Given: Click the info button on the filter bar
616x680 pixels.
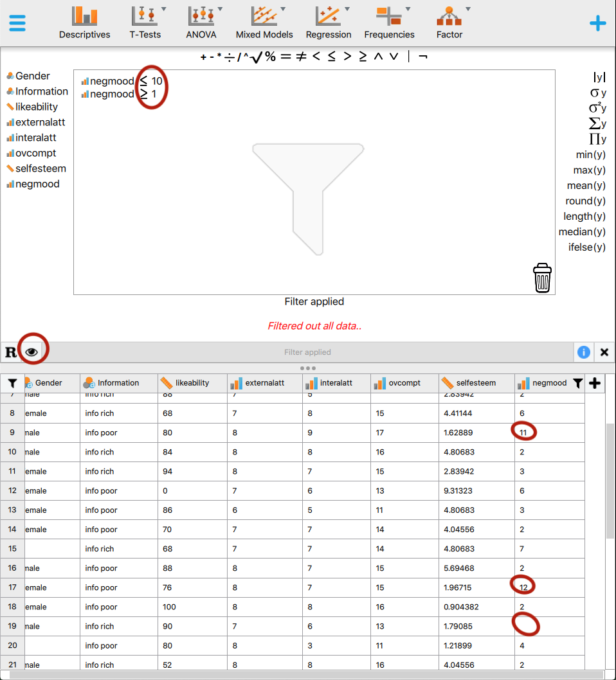Looking at the screenshot, I should (x=583, y=352).
